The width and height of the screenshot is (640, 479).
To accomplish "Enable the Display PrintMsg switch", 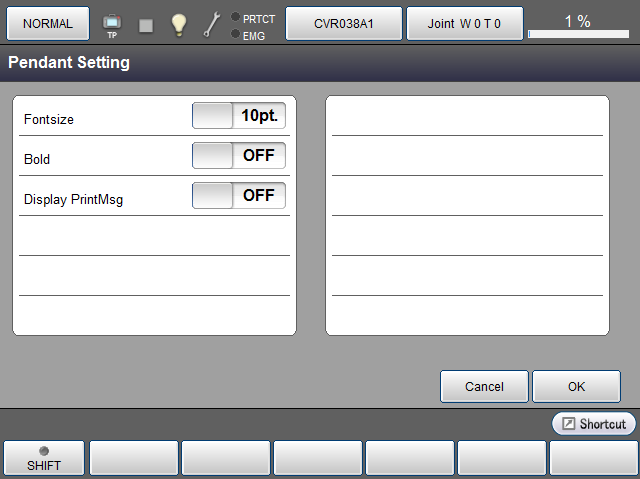I will pyautogui.click(x=239, y=196).
